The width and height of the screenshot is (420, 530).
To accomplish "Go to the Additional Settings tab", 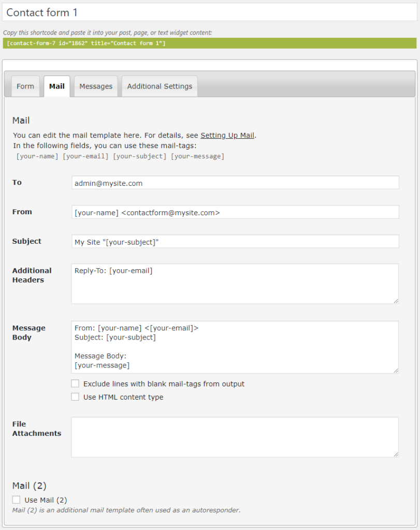I will (160, 86).
